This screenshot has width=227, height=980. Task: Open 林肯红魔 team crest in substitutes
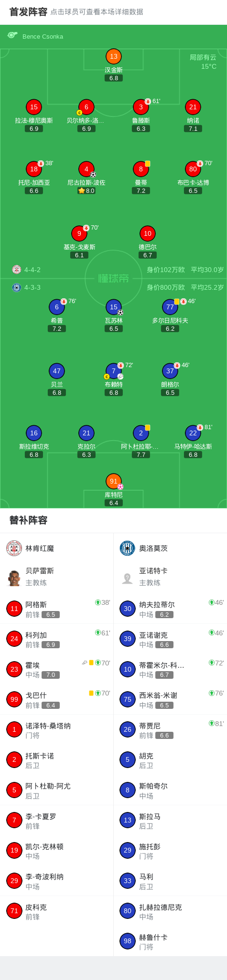pos(14,548)
